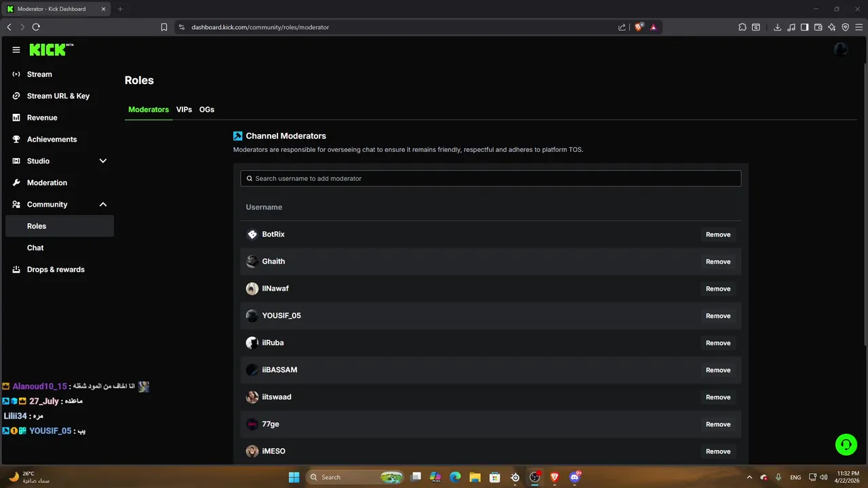Image resolution: width=868 pixels, height=488 pixels.
Task: Remove iitswaad from moderators
Action: coord(718,397)
